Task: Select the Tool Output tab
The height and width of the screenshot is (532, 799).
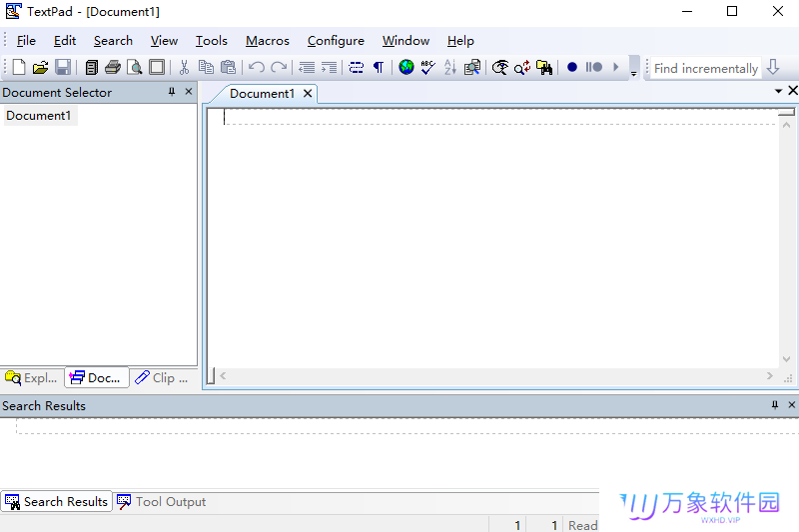Action: [x=162, y=501]
